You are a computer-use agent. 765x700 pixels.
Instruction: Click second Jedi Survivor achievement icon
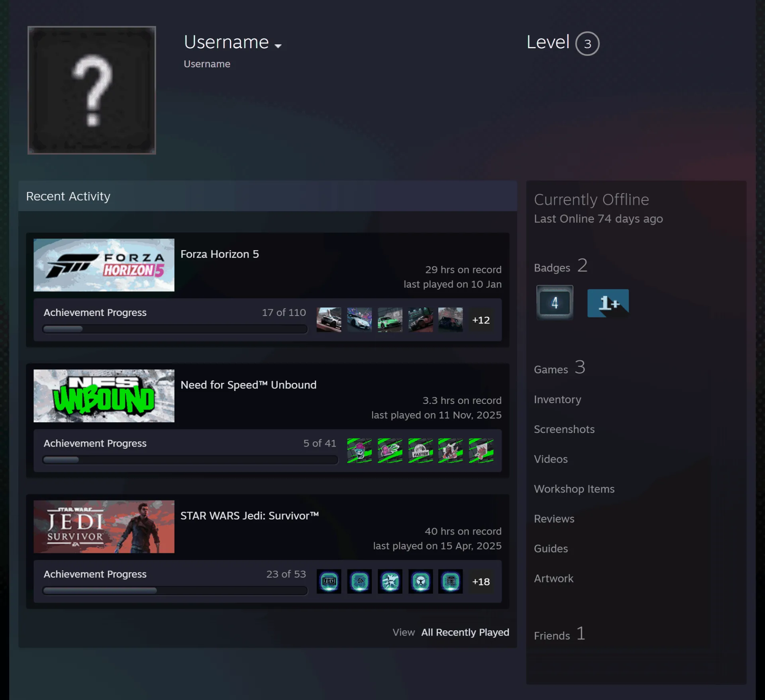(x=359, y=581)
